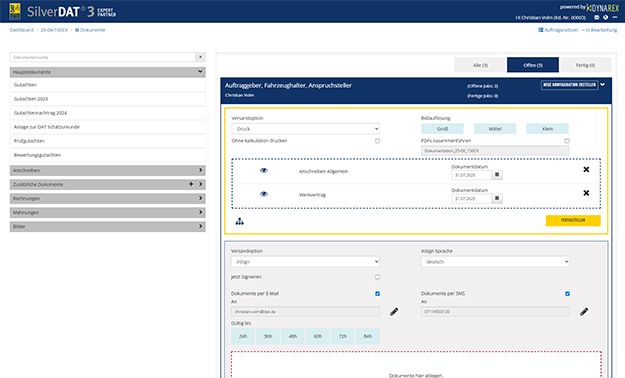Click Neue Konfiguration erstellen button
This screenshot has height=378, width=625.
click(x=570, y=85)
